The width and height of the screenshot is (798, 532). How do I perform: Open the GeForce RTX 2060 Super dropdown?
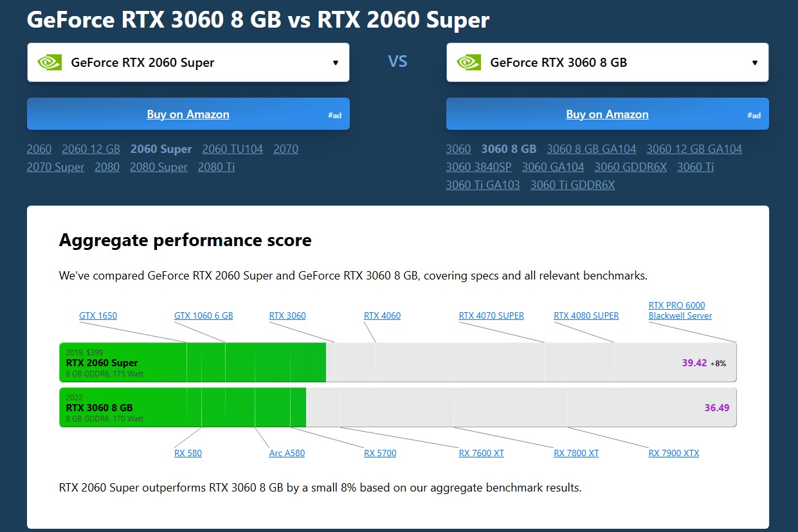pos(188,62)
